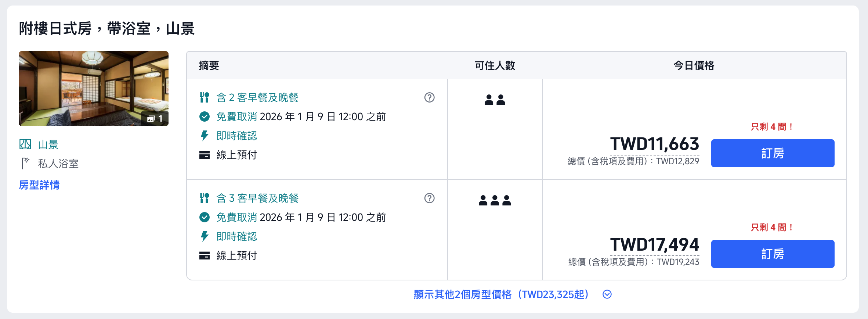The image size is (868, 319).
Task: Click the three-person occupancy icon
Action: (495, 200)
